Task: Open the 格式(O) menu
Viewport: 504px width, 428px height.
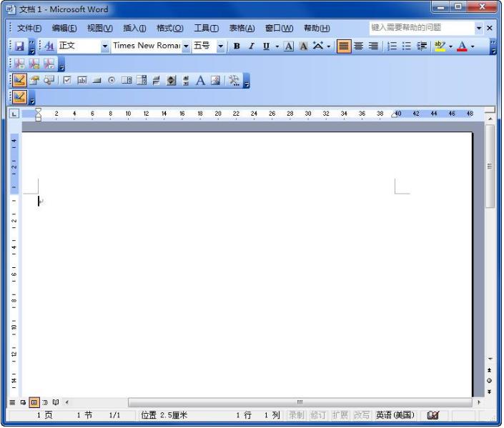Action: pyautogui.click(x=170, y=29)
